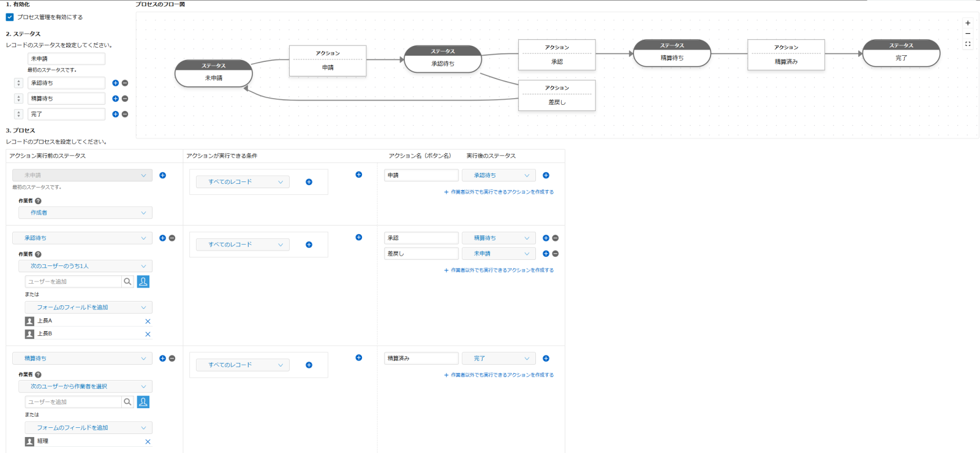Click help icon next to 作業者 under 未申請
The image size is (980, 453).
[38, 201]
